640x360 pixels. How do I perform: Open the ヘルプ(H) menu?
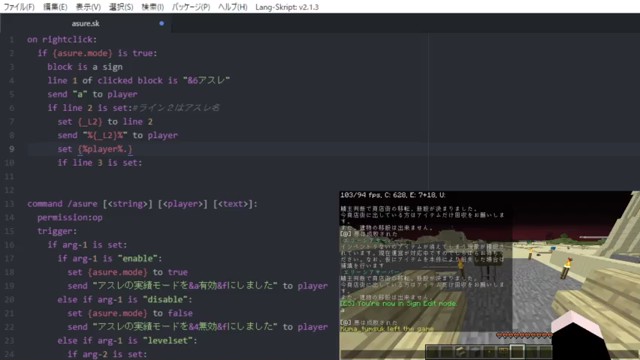pyautogui.click(x=233, y=7)
